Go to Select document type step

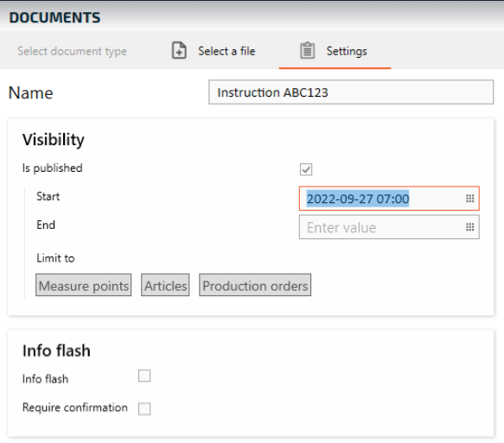(x=73, y=51)
